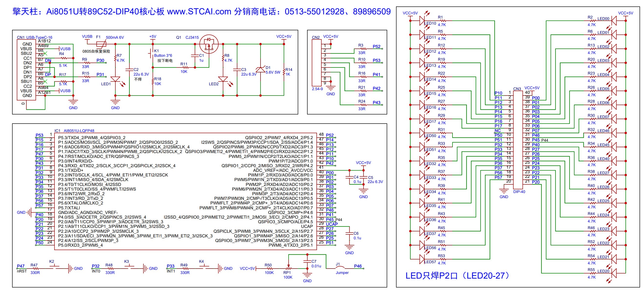Click the R11 10K resistor symbol
Image resolution: width=644 pixels, height=291 pixels.
pos(185,68)
